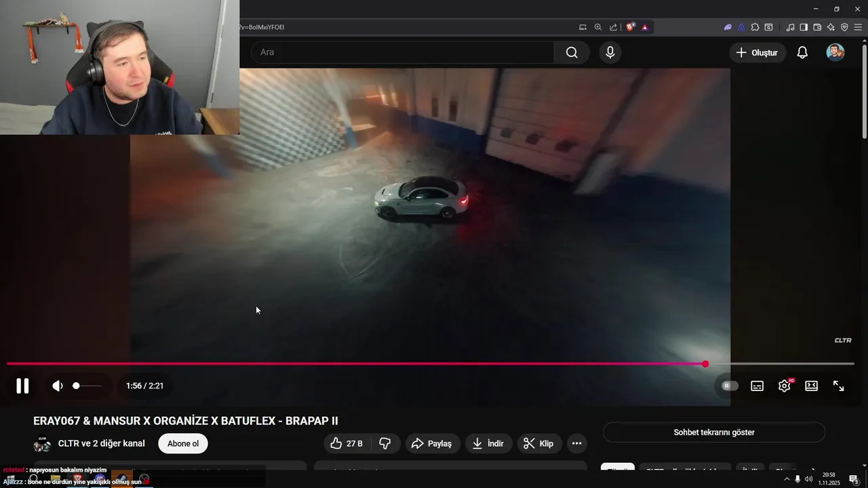Open the taskbar volume speaker icon

808,479
